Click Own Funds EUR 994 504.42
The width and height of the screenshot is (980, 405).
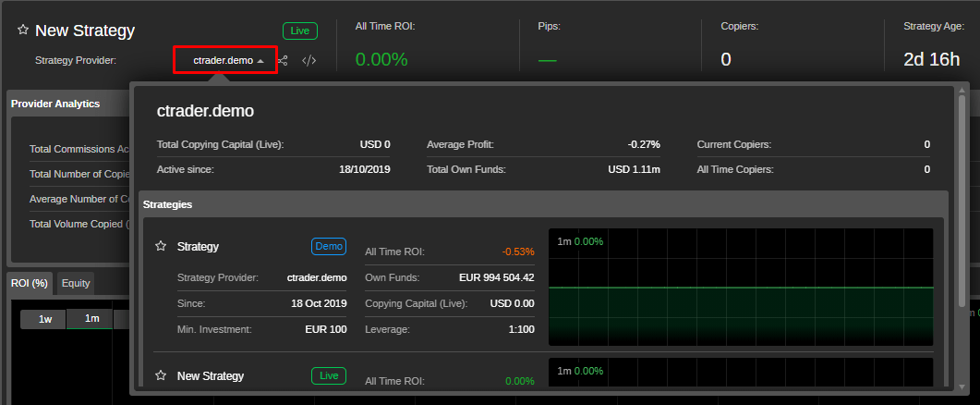point(497,277)
